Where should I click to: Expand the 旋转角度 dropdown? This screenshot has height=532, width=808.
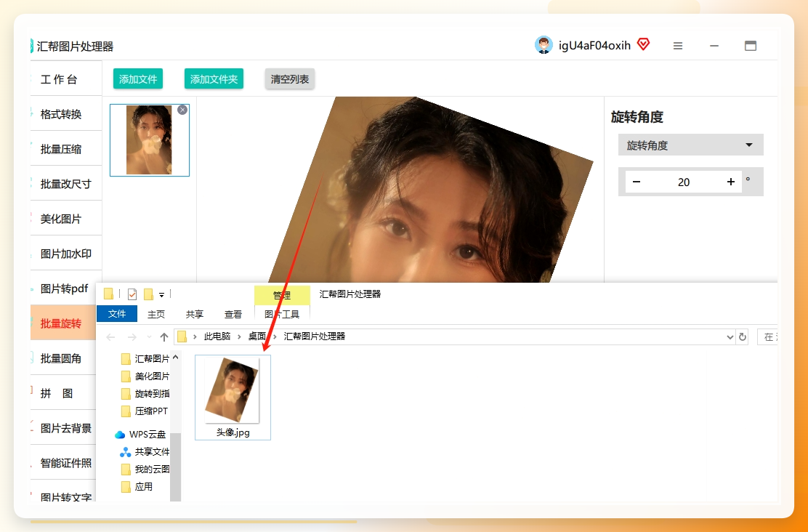690,145
